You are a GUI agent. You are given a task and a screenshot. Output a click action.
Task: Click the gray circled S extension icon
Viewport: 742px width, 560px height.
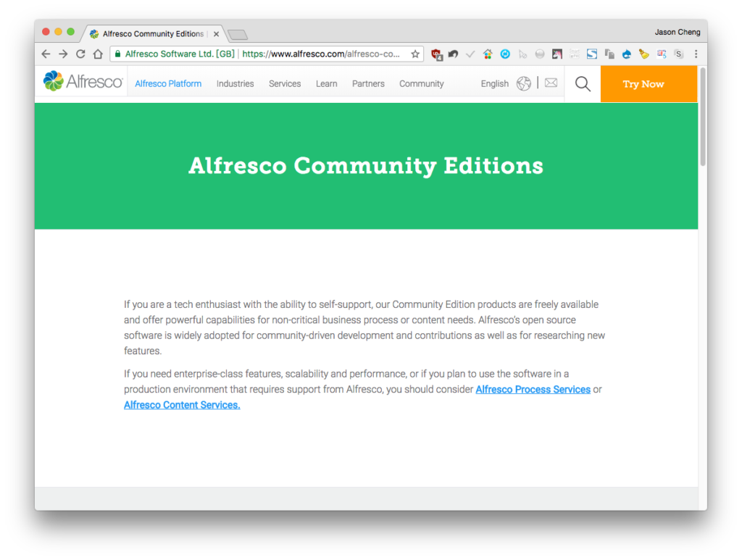coord(678,54)
